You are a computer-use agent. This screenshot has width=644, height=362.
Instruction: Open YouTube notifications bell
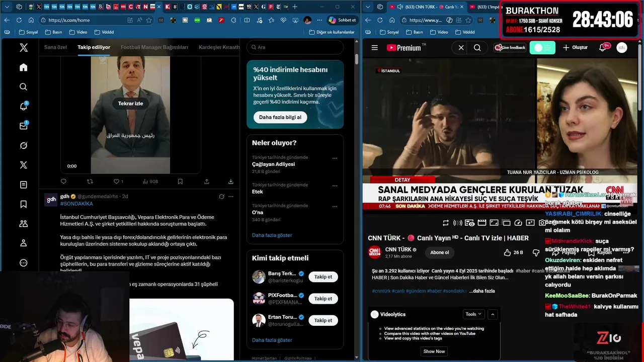click(603, 48)
